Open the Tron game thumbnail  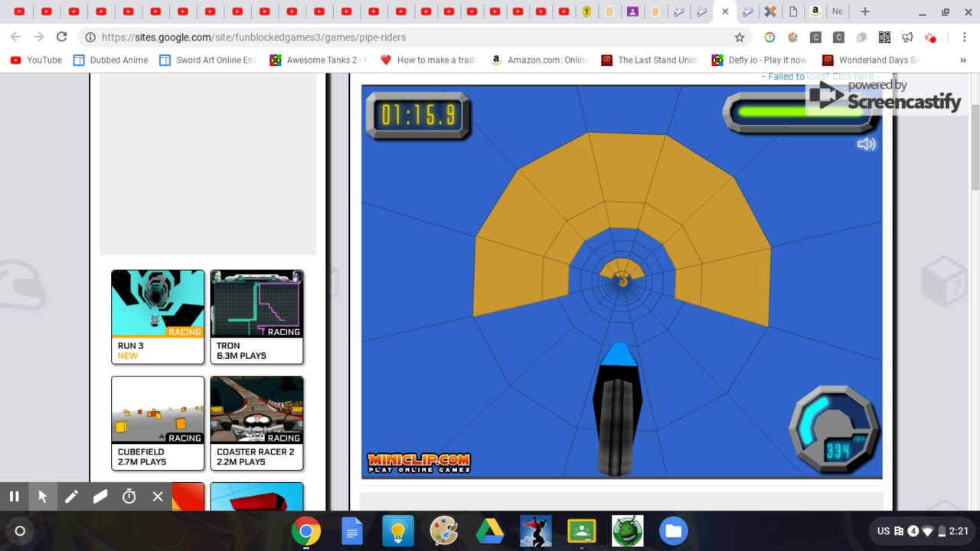[256, 317]
